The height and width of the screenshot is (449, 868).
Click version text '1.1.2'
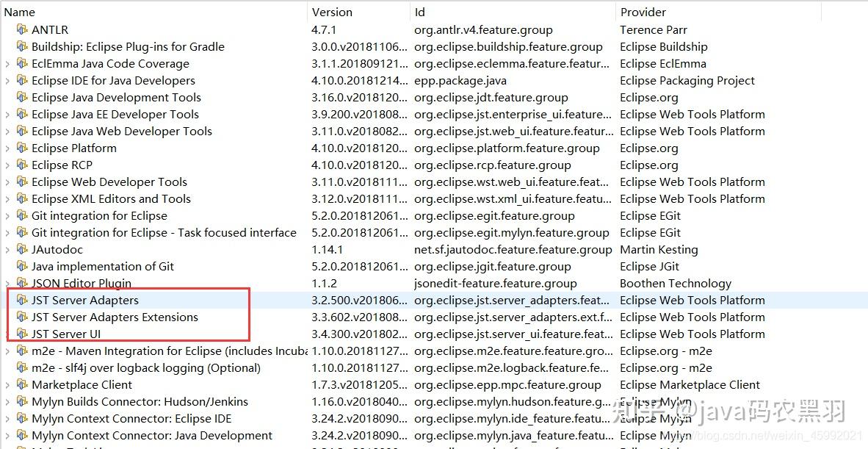pos(325,283)
